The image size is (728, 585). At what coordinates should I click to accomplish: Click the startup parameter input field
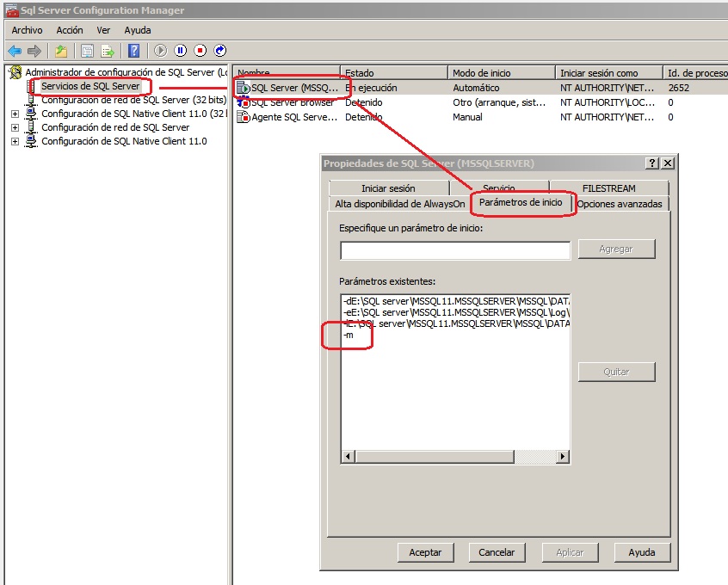tap(454, 250)
